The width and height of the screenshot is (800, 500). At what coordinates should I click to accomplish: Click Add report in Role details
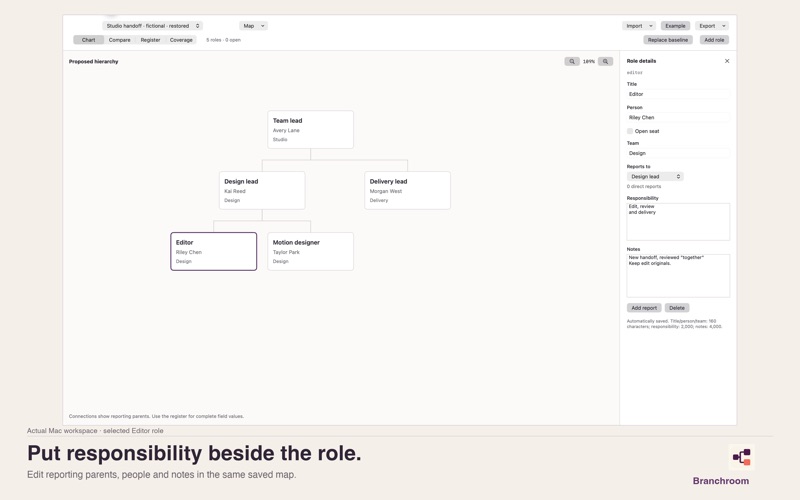tap(644, 308)
